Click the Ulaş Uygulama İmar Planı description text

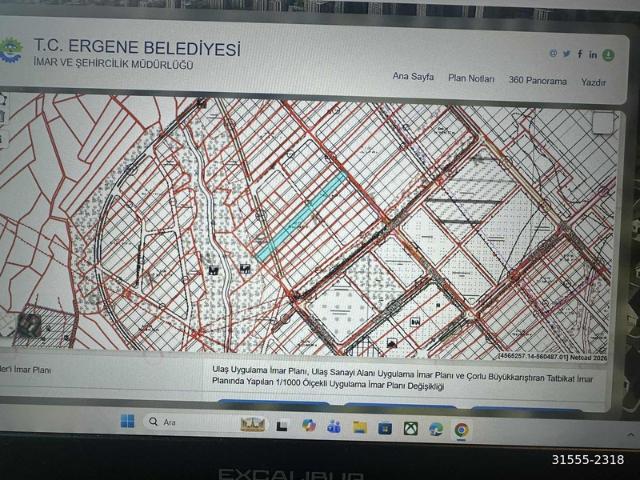coord(402,378)
